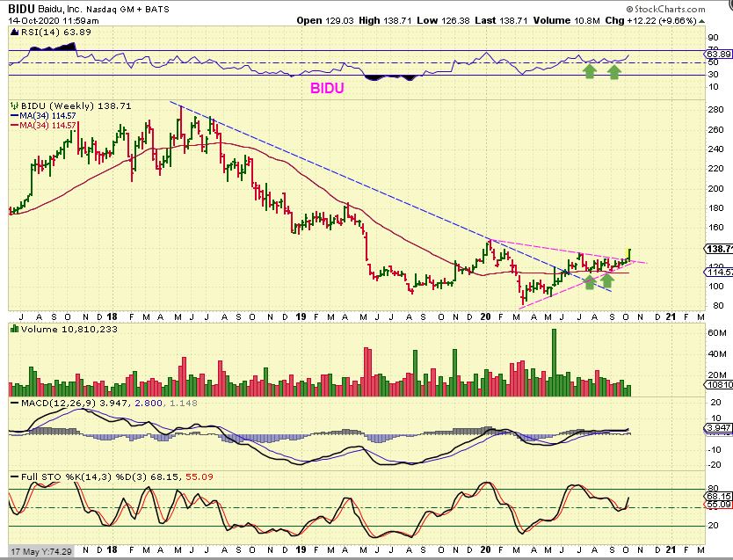
Task: Click the pink BIDU annotation label
Action: point(326,89)
